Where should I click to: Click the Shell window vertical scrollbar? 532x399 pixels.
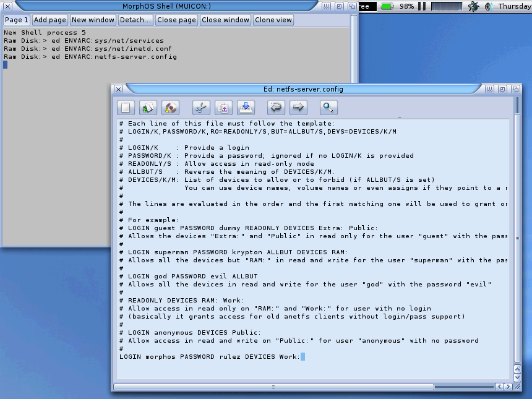click(354, 49)
